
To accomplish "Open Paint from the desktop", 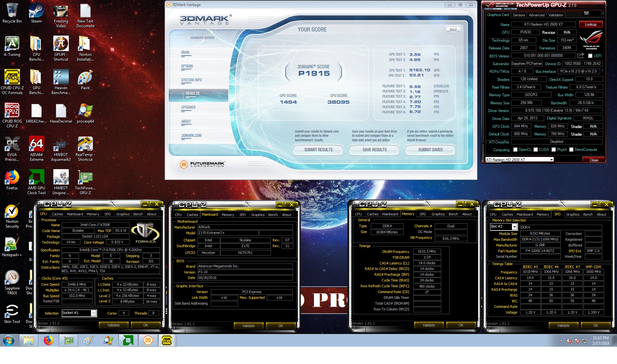I will pos(85,80).
